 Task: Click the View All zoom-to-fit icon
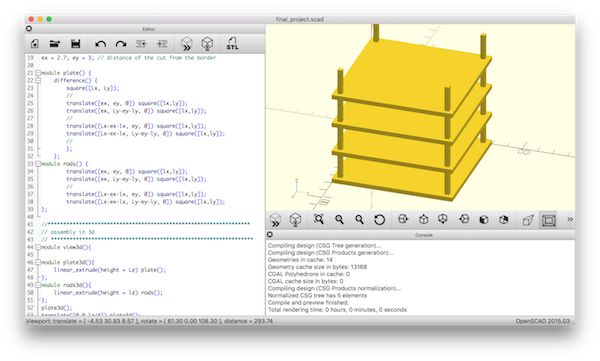tap(319, 219)
